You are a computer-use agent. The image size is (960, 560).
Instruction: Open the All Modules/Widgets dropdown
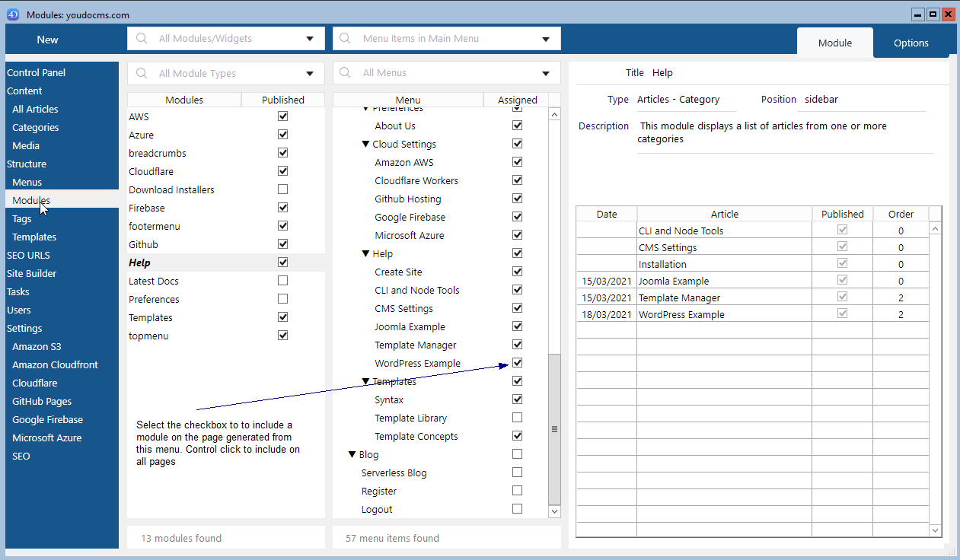(310, 39)
